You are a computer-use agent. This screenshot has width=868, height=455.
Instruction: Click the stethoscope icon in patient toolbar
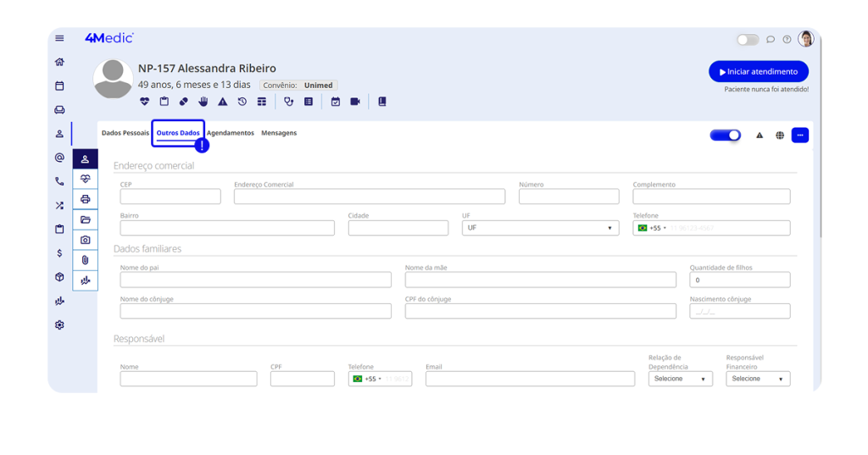click(x=289, y=102)
